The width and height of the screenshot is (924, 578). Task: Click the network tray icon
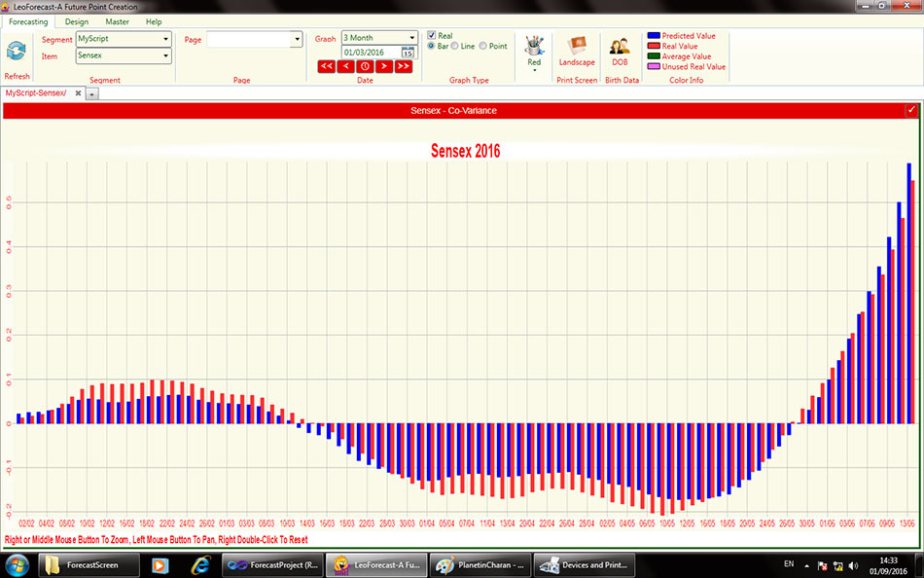[838, 565]
